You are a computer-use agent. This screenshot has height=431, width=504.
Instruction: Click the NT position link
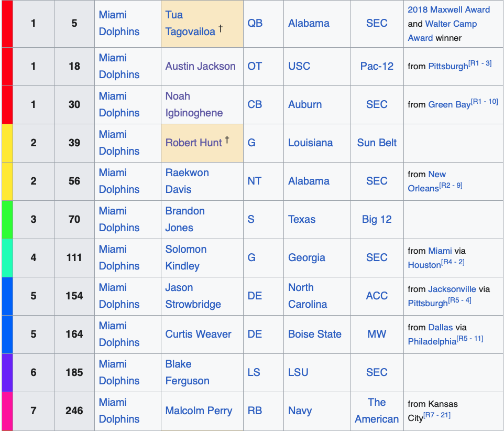pyautogui.click(x=254, y=181)
